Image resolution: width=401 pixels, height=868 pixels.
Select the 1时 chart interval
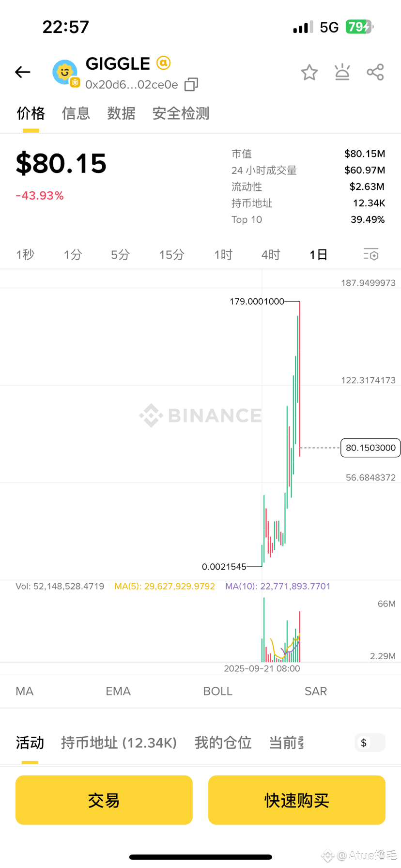point(223,254)
